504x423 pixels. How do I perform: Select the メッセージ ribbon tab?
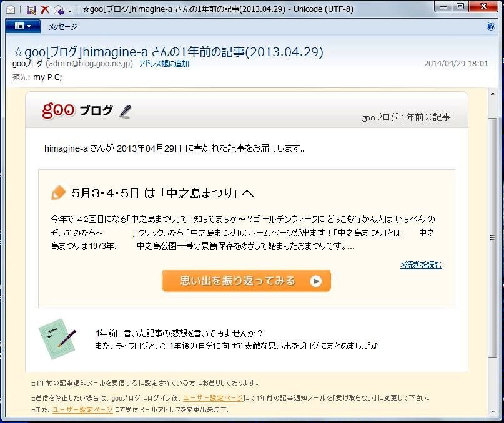tap(62, 27)
